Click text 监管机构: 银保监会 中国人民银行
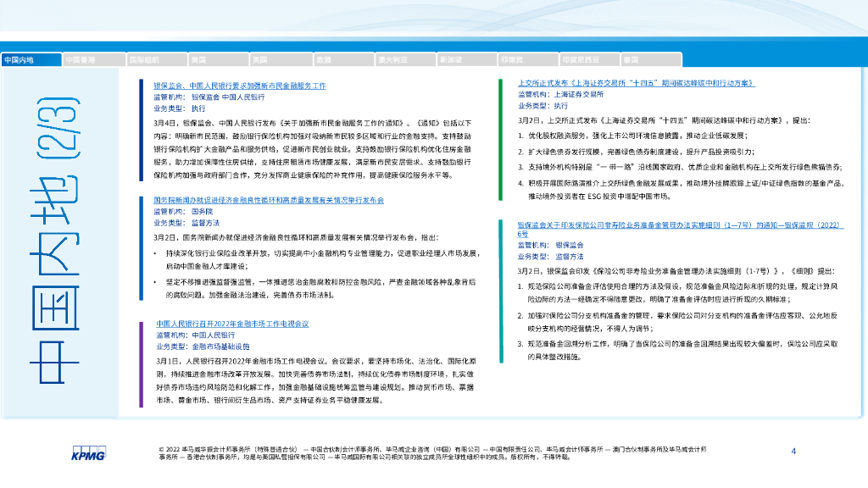This screenshot has height=488, width=868. 209,97
